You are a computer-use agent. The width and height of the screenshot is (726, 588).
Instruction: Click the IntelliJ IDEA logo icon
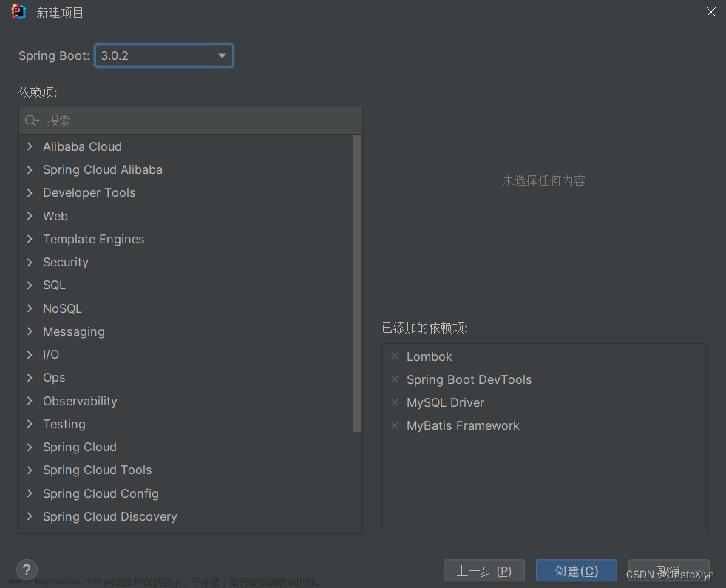click(x=18, y=12)
